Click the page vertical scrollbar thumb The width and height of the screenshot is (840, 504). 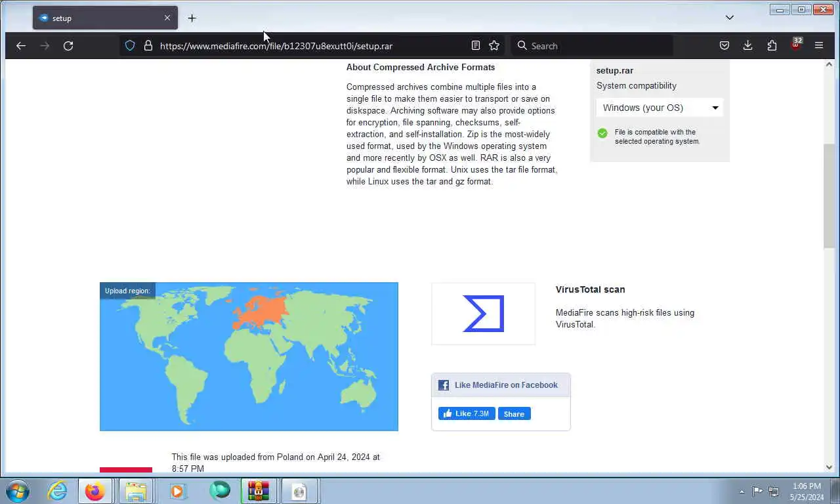click(829, 196)
